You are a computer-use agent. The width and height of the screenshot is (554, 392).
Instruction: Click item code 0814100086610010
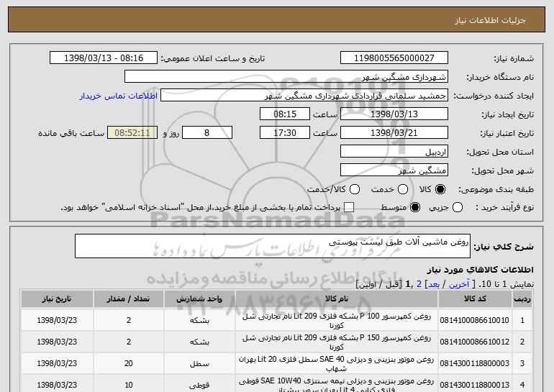click(x=475, y=320)
